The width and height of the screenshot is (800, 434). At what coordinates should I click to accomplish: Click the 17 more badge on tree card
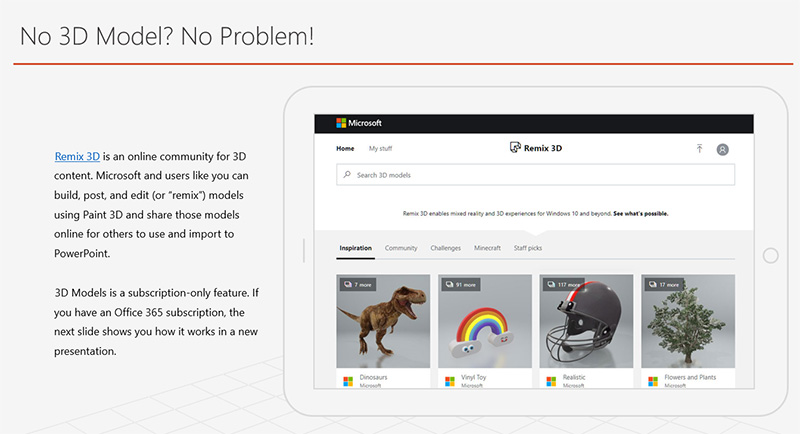(x=664, y=285)
